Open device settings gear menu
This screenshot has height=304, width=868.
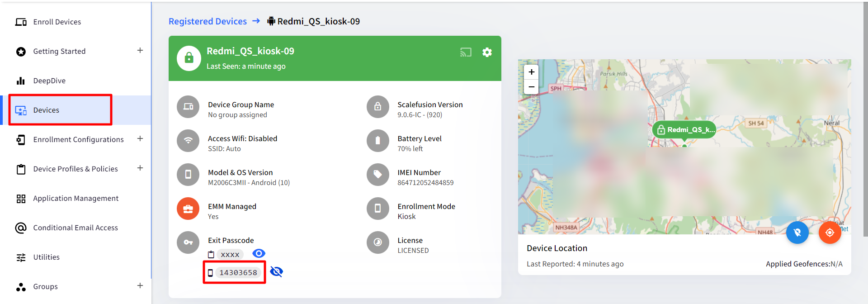487,52
